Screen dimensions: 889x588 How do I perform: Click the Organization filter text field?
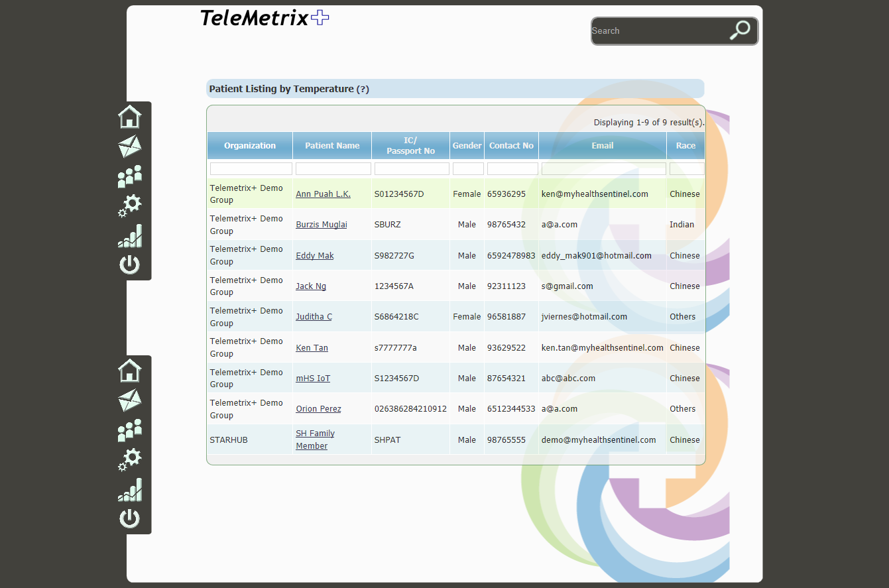click(x=251, y=169)
